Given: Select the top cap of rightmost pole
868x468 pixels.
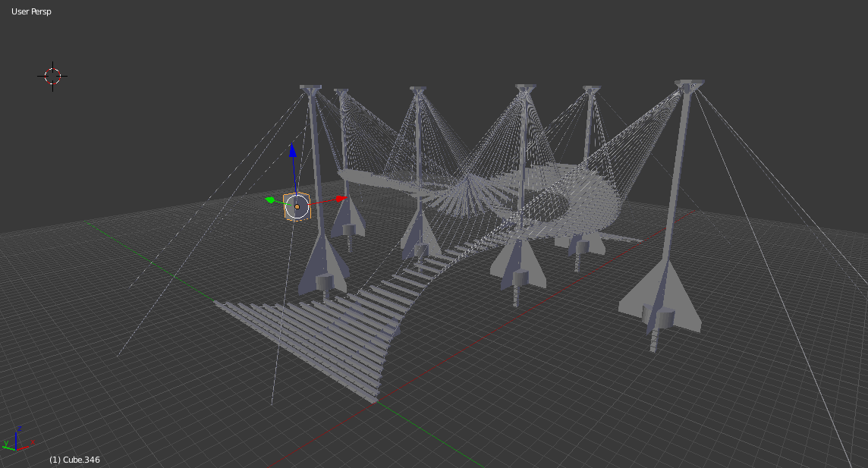Looking at the screenshot, I should (689, 85).
